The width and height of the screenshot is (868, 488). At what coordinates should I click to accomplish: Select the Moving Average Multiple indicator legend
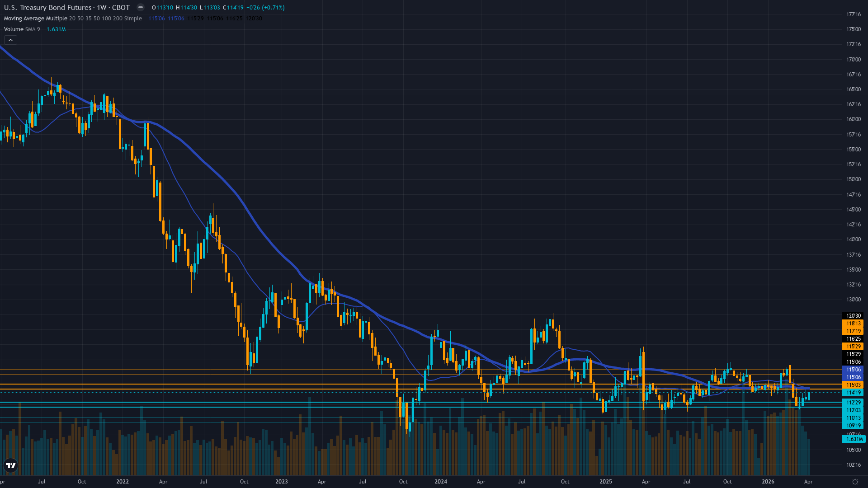click(73, 19)
